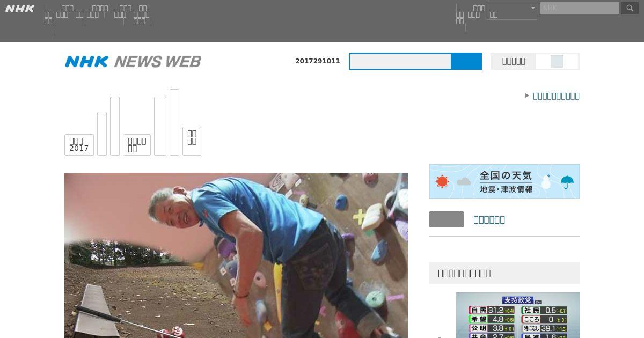Select the two-line tag after 2017 tag

point(137,145)
